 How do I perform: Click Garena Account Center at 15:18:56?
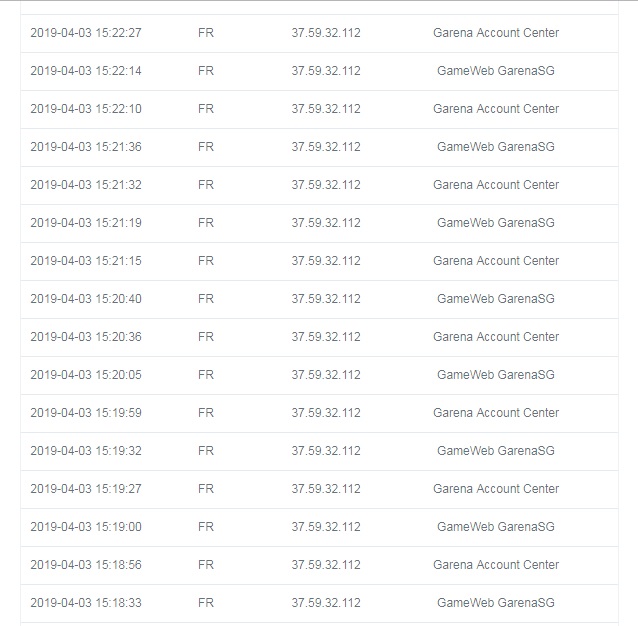[x=496, y=565]
